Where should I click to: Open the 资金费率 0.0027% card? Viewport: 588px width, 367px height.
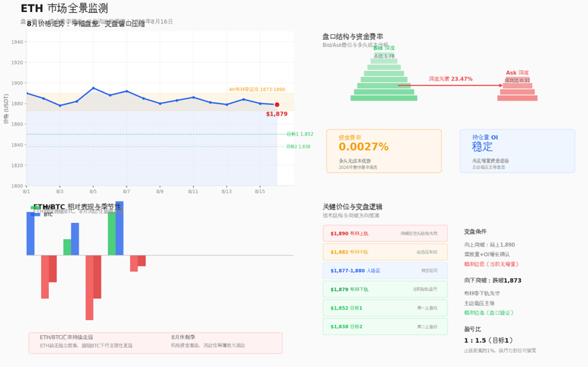point(384,151)
